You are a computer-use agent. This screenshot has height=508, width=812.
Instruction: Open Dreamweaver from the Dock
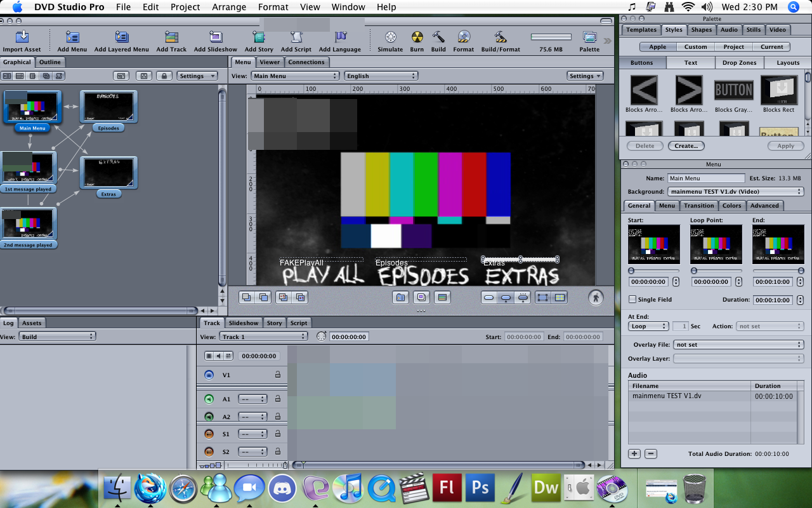(x=546, y=488)
